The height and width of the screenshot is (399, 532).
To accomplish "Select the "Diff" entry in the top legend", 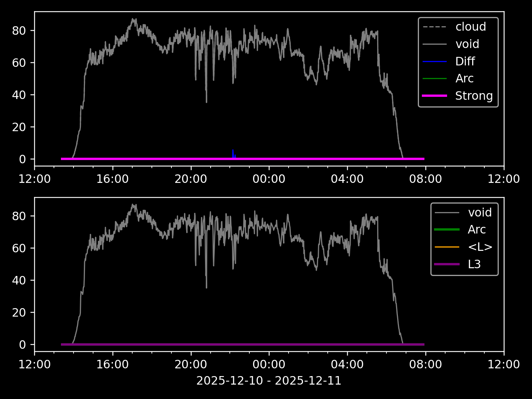I will (465, 61).
